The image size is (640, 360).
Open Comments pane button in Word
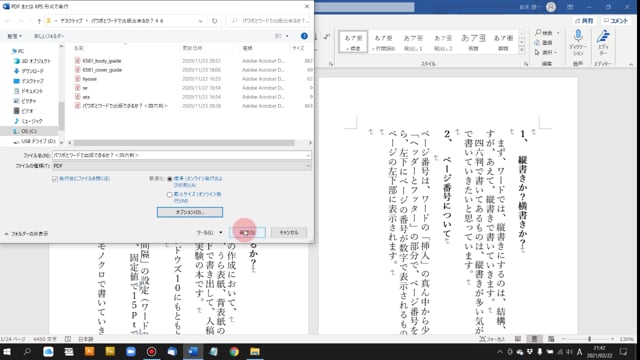click(616, 20)
